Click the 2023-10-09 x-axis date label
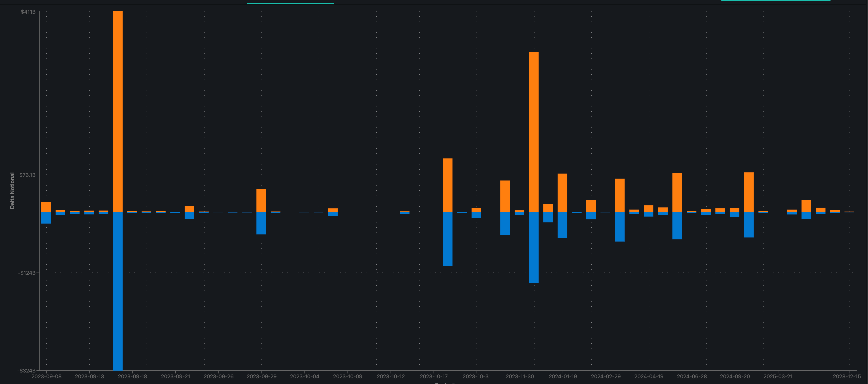 point(347,376)
